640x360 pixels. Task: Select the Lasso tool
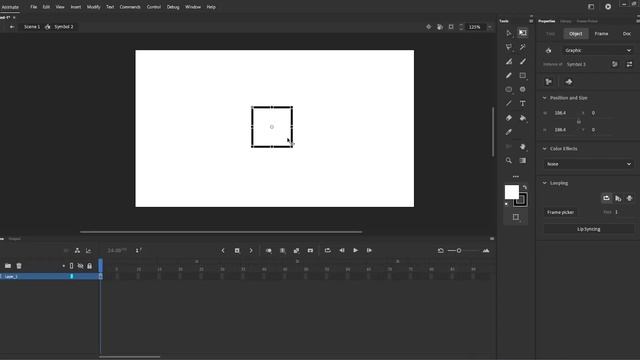509,47
